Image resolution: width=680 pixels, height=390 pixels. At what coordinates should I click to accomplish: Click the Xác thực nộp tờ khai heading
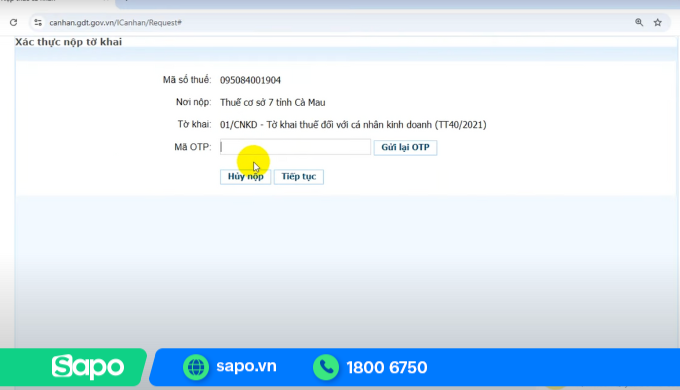tap(69, 42)
